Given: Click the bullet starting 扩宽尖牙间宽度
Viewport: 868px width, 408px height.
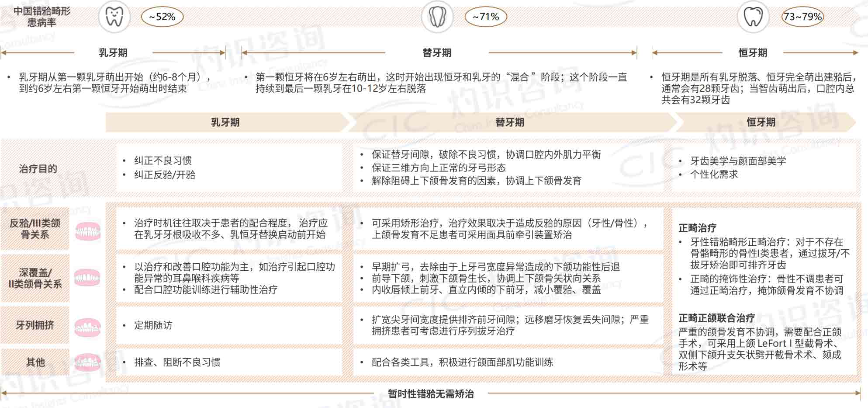Looking at the screenshot, I should pos(510,325).
